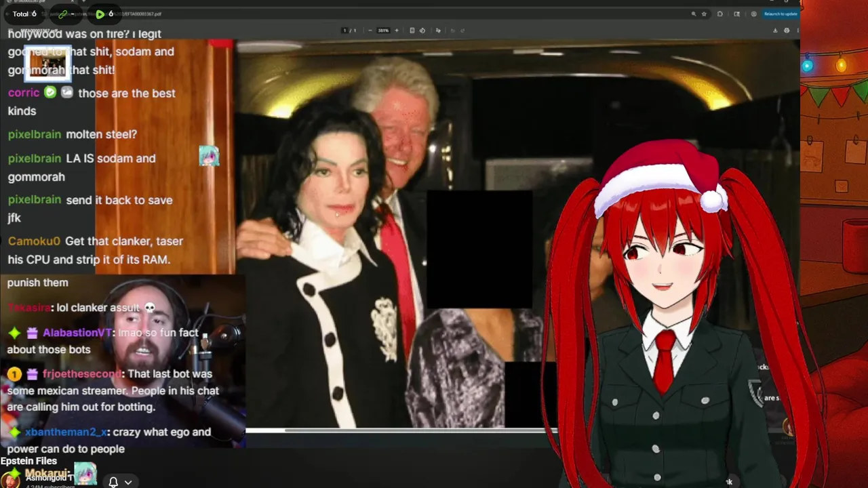
Task: Click pixelbrain username on molten steel message
Action: pos(35,134)
